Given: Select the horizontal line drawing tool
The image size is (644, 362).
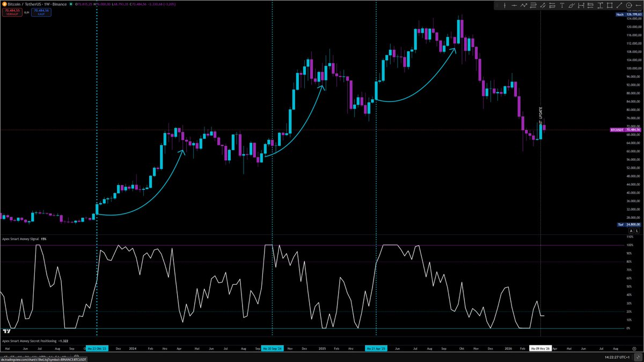Looking at the screenshot, I should [514, 5].
